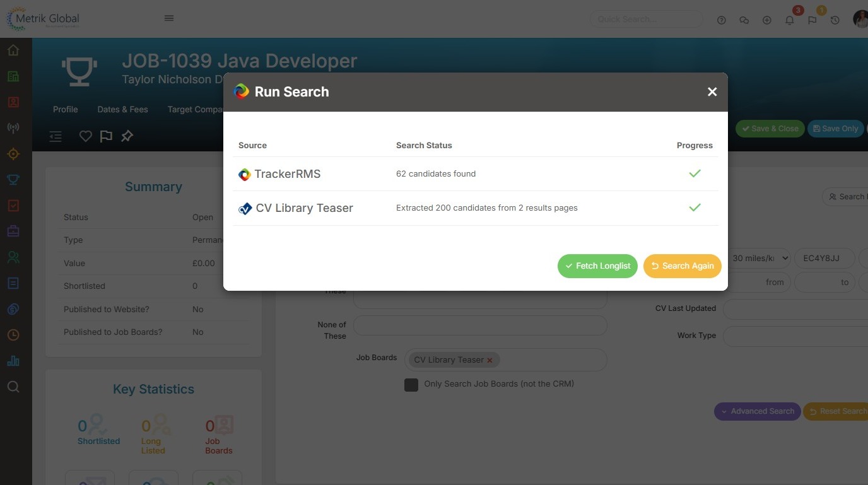
Task: Switch to the Dates & Fees tab
Action: point(122,109)
